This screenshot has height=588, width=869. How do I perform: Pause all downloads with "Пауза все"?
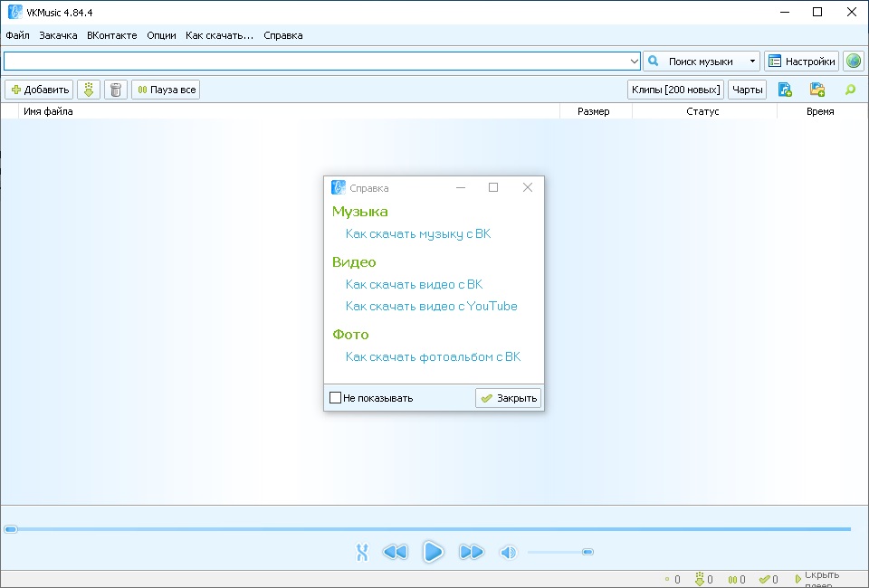point(166,90)
